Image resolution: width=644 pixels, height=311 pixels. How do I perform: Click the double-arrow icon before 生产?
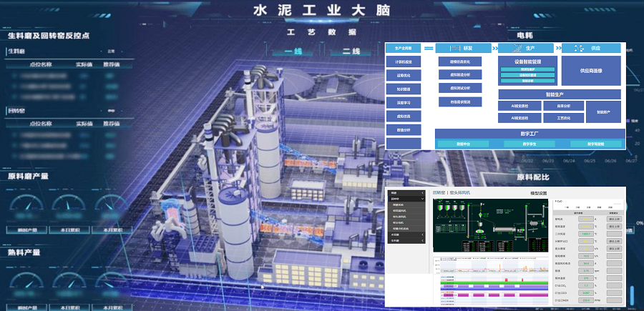494,48
